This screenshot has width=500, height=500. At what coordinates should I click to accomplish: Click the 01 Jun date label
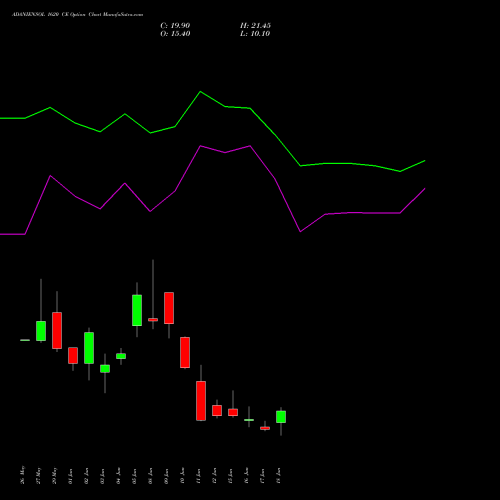tap(71, 476)
